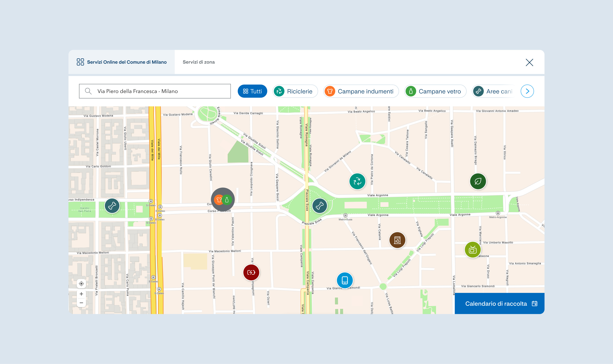Viewport: 613px width, 364px height.
Task: Switch to Servizi di zona tab
Action: (x=198, y=62)
